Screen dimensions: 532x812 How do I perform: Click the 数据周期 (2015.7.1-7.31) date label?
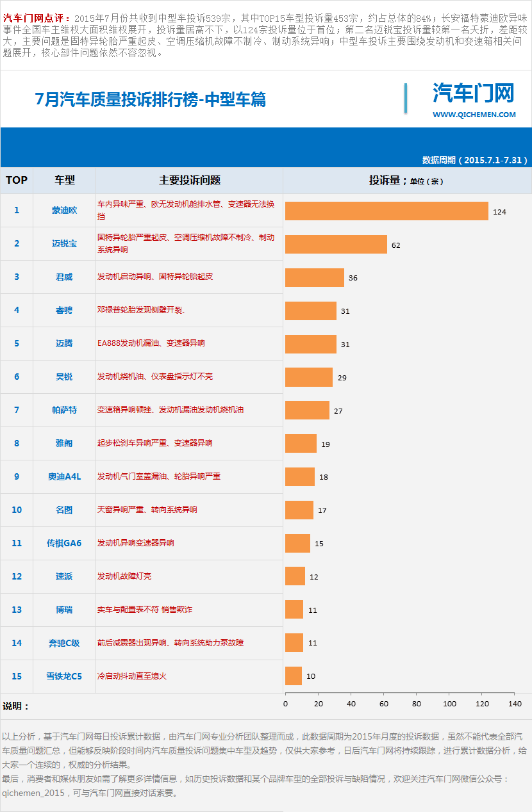tap(475, 159)
